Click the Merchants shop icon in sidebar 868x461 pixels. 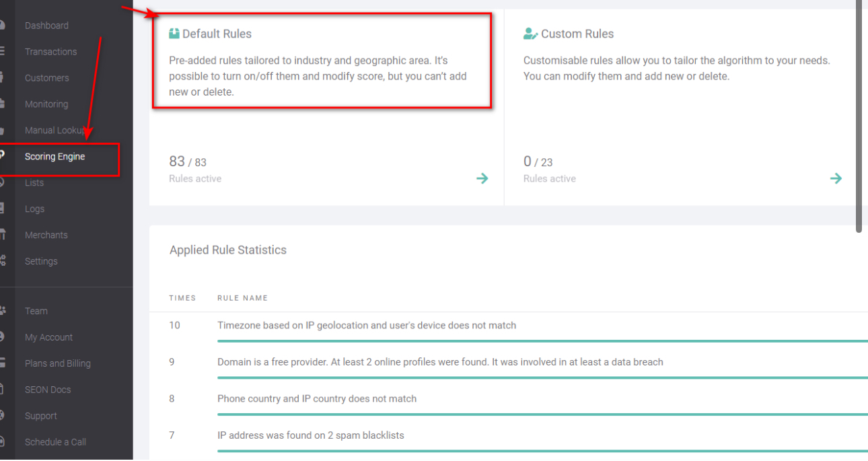coord(3,235)
